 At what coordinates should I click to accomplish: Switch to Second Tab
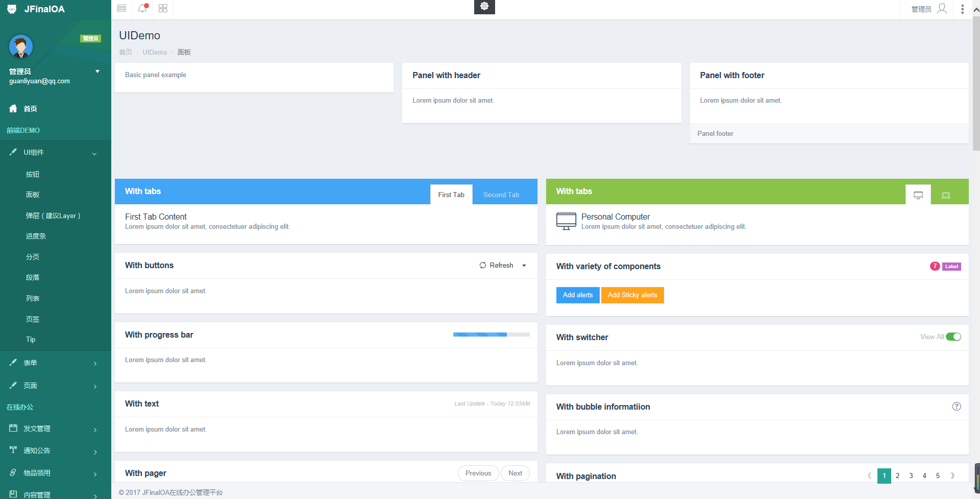(501, 195)
